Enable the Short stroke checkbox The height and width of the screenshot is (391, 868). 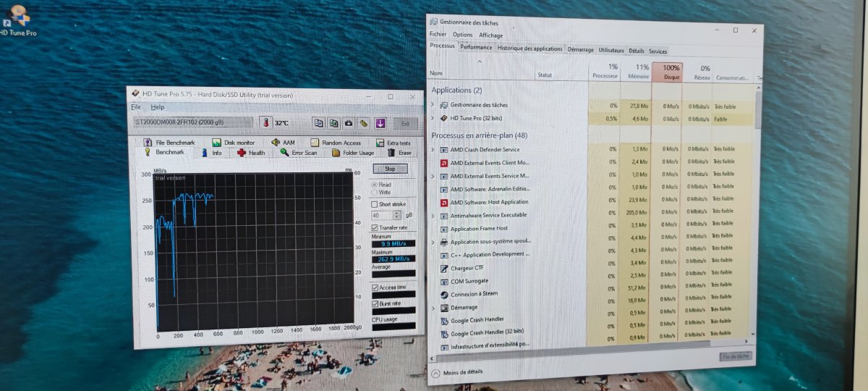375,205
